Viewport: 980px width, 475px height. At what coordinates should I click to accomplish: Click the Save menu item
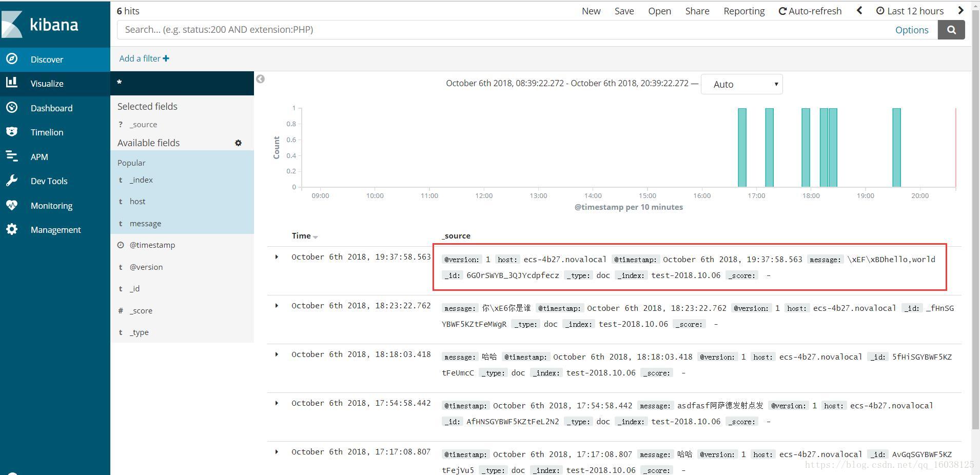point(624,11)
